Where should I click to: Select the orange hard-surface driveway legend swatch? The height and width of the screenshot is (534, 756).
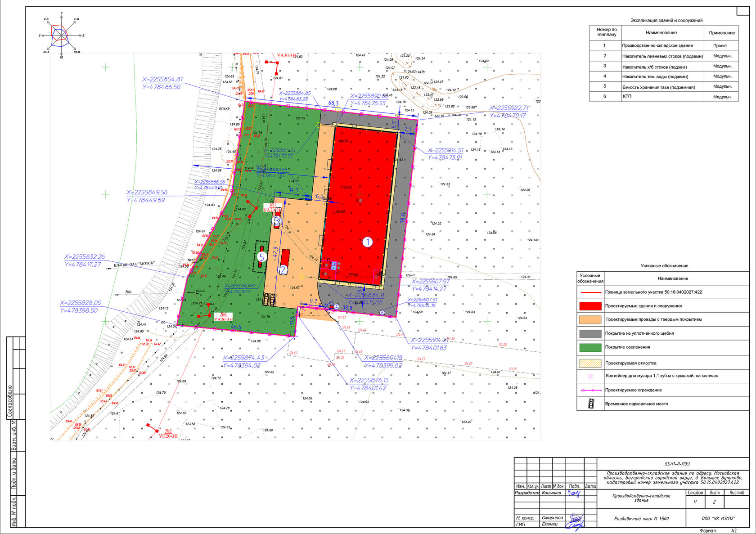pyautogui.click(x=590, y=319)
